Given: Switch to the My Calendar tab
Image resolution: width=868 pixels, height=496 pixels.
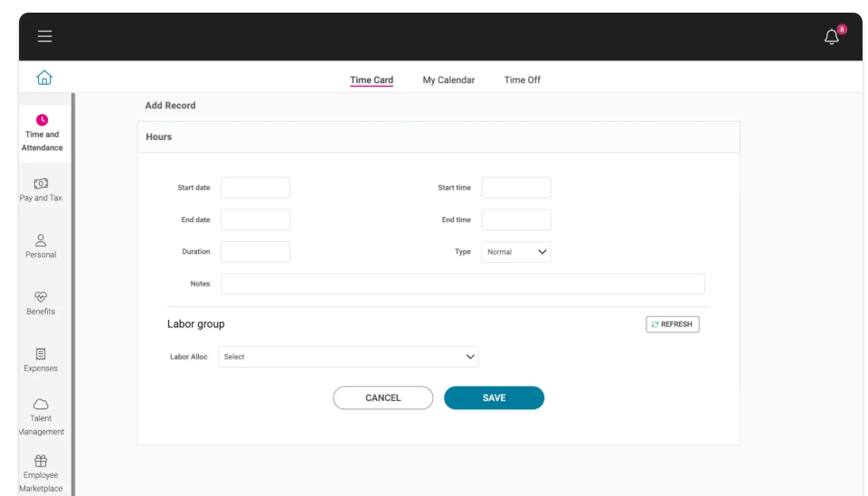Looking at the screenshot, I should (x=448, y=80).
